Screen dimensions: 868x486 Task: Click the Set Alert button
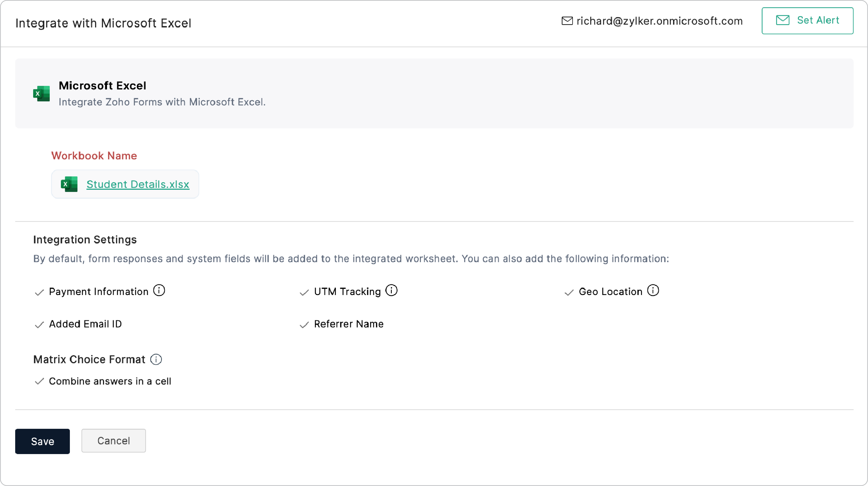pos(807,21)
